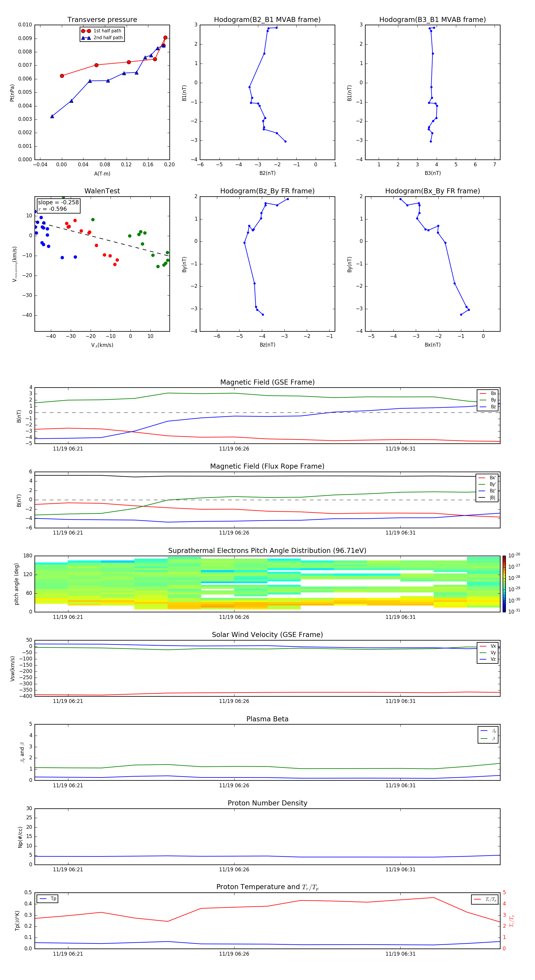Click the WalenTest y-axis label V_remaining(km/s)
The height and width of the screenshot is (980, 535).
pyautogui.click(x=15, y=264)
